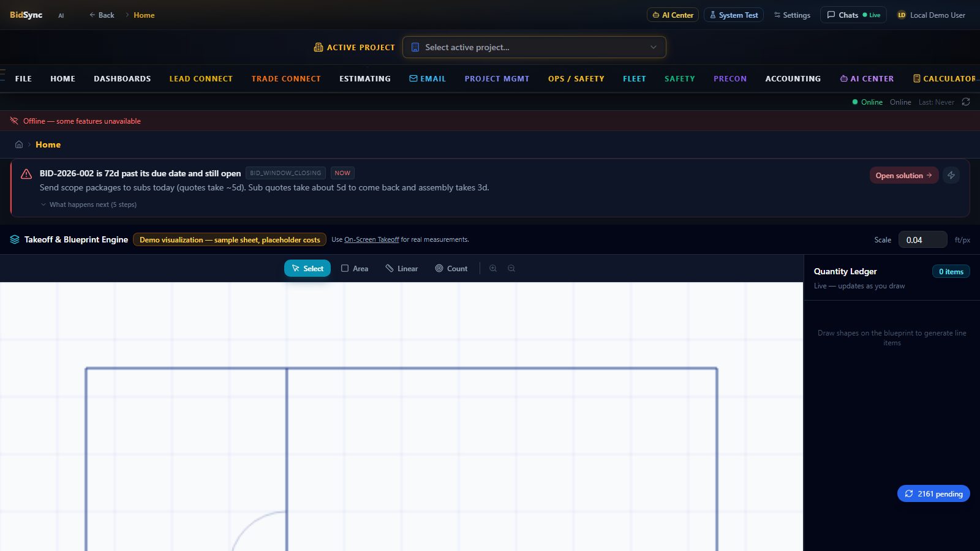Click the Takeoff & Blueprint Engine layers icon
Image resolution: width=980 pixels, height=551 pixels.
15,239
